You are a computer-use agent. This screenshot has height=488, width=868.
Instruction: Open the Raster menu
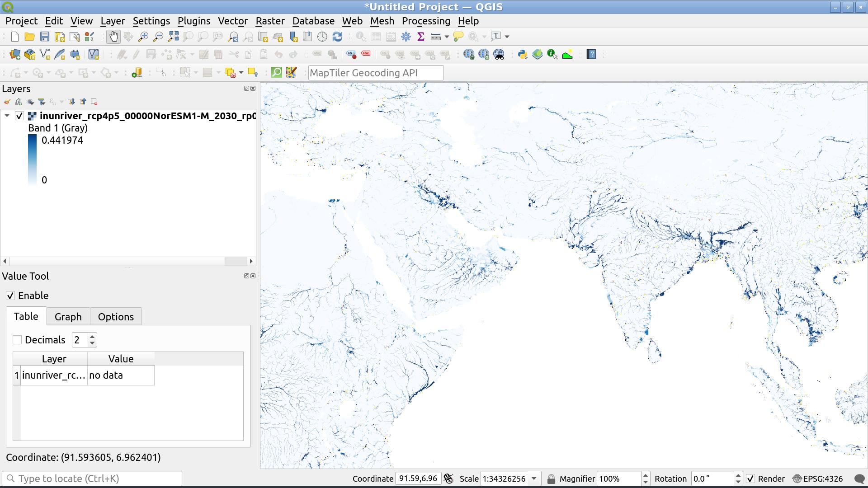click(270, 21)
